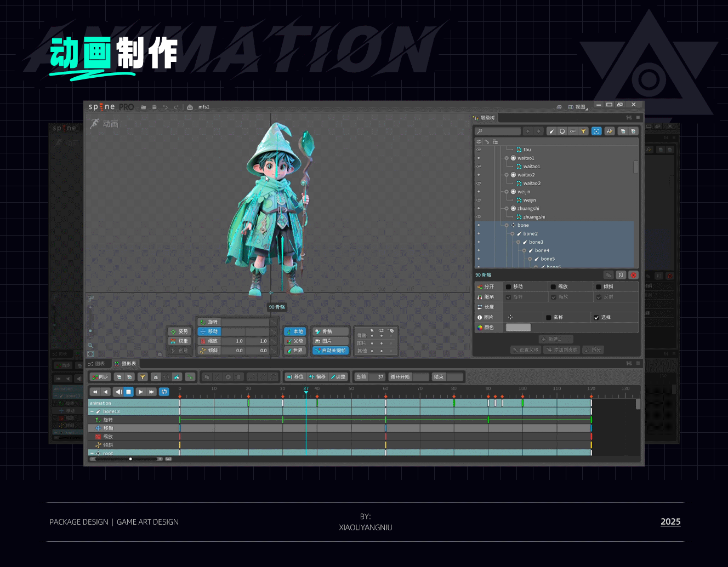Click the timeline zoom slider handle
Screen dimensions: 728x567
coord(130,459)
